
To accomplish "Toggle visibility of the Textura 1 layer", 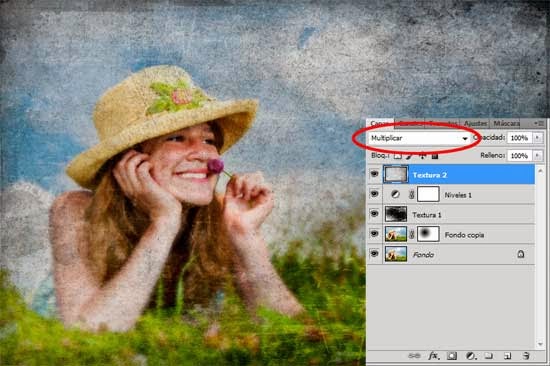I will 374,214.
